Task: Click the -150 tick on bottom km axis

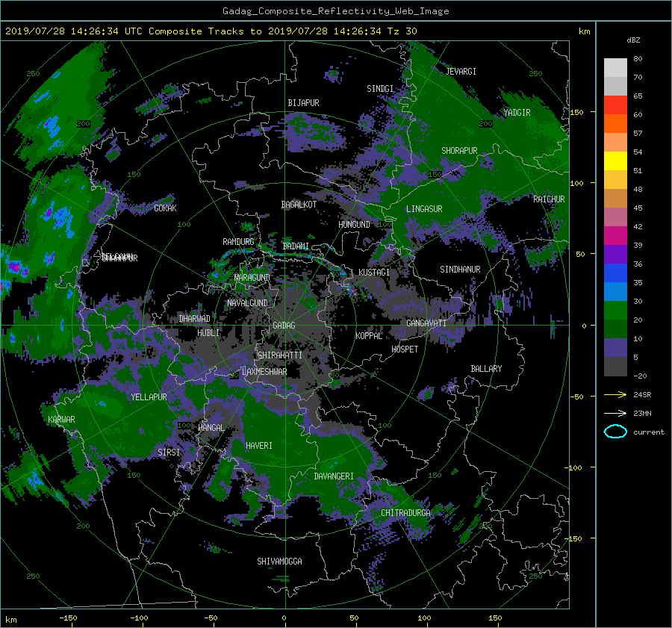Action: [68, 618]
